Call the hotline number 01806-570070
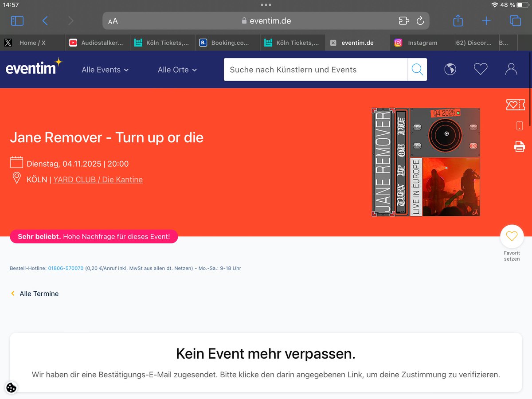Viewport: 532px width, 399px height. click(66, 268)
